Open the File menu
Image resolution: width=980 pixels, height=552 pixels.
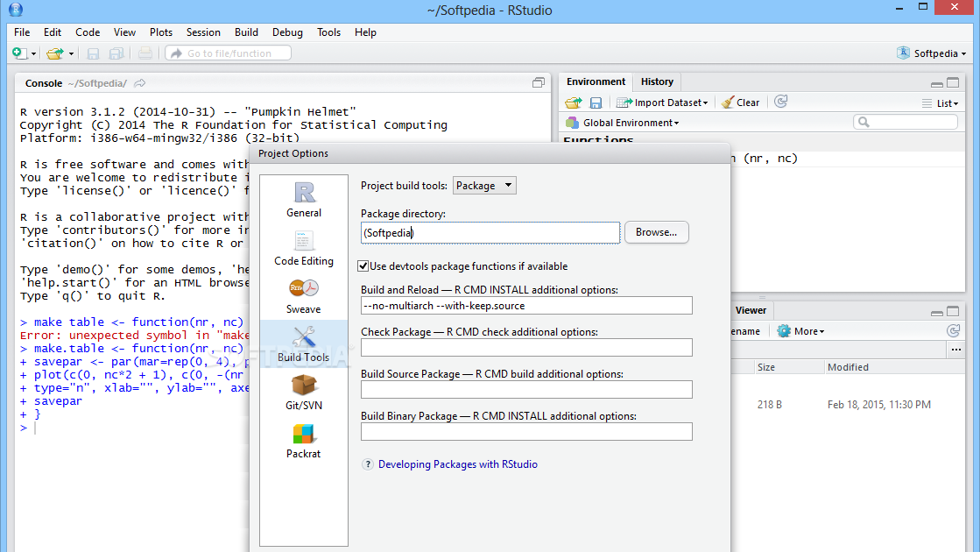pos(22,32)
